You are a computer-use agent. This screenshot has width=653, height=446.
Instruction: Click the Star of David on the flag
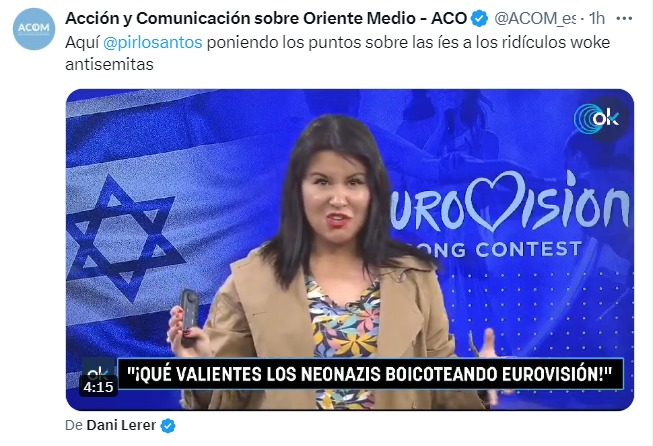click(x=123, y=237)
